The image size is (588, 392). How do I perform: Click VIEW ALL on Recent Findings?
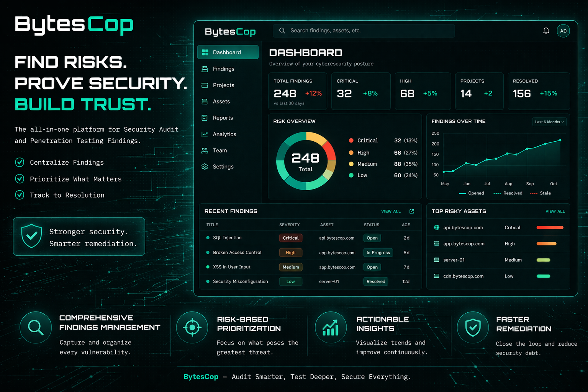[391, 211]
